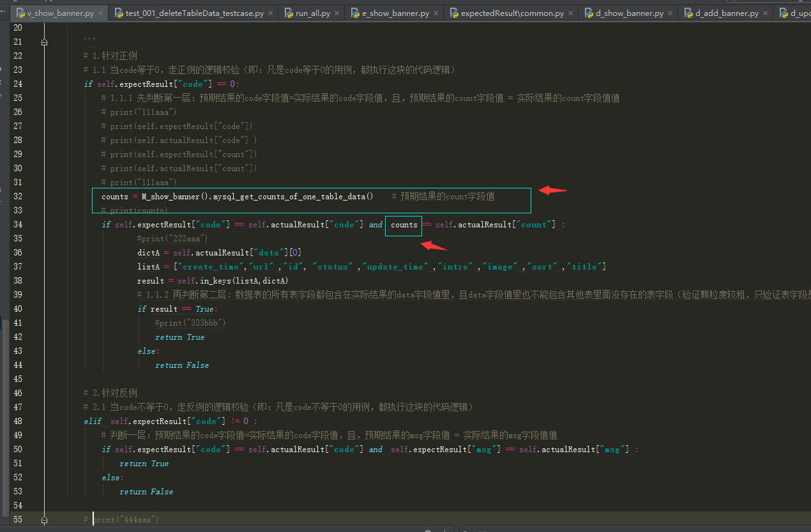Click 'return False' on line 44
811x532 pixels.
click(x=182, y=365)
